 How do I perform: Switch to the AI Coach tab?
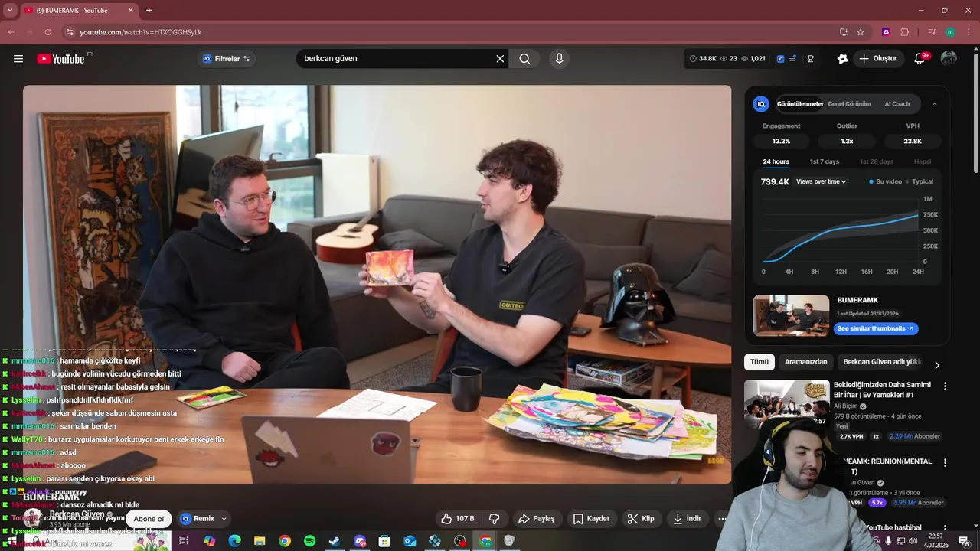pos(897,104)
